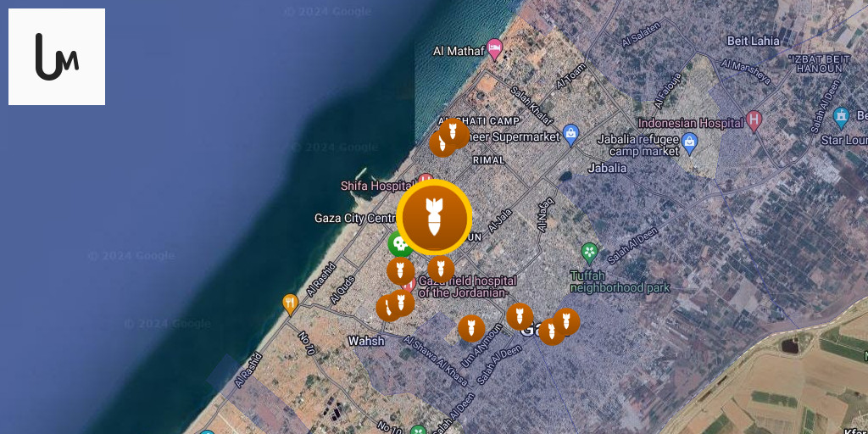
Task: Click the supermarket shopping bag pin
Action: tap(570, 135)
